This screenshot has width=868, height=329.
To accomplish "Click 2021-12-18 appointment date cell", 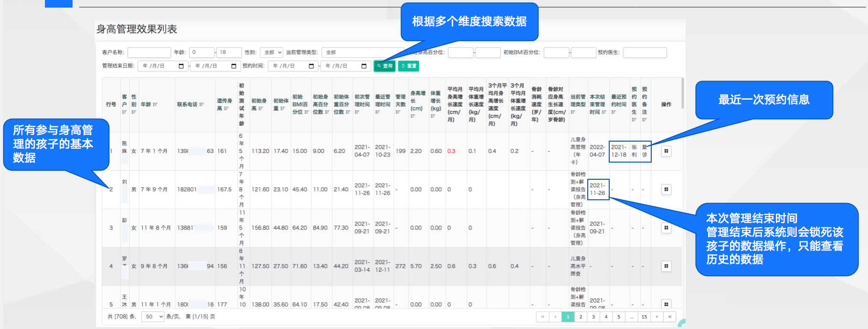I will [x=619, y=151].
